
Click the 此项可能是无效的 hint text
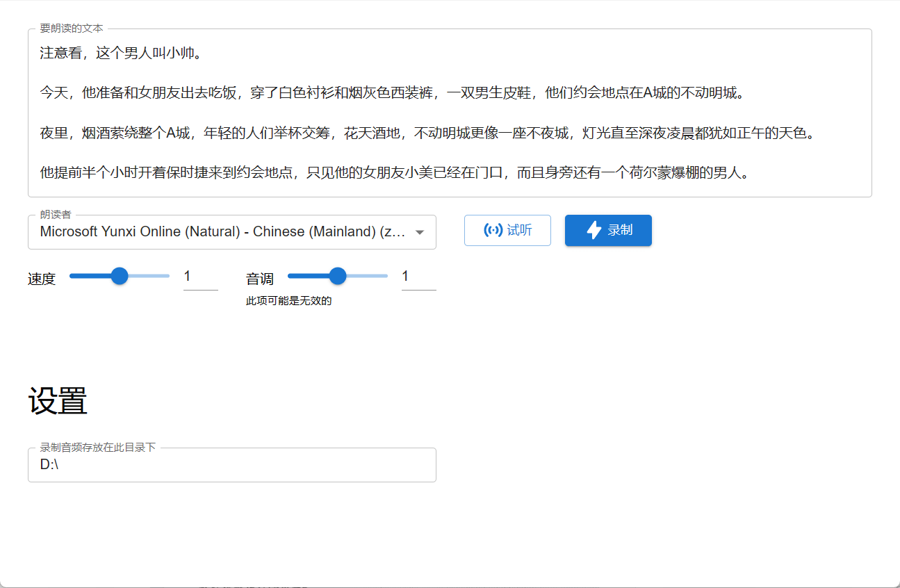pos(288,300)
